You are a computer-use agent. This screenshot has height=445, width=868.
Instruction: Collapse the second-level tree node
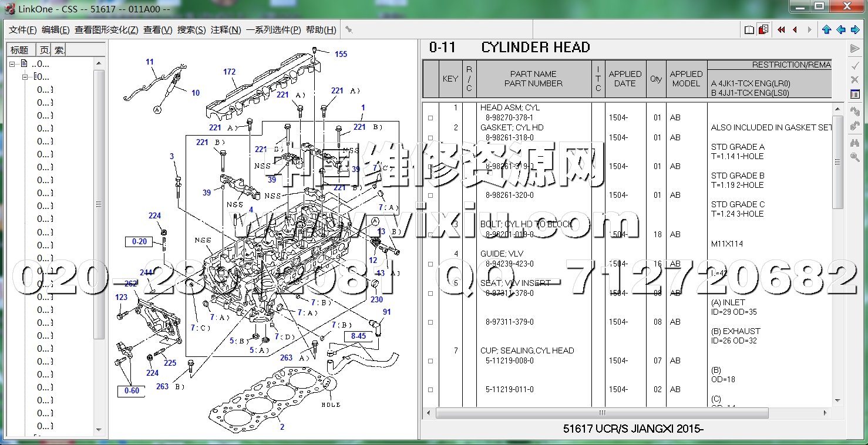[25, 77]
